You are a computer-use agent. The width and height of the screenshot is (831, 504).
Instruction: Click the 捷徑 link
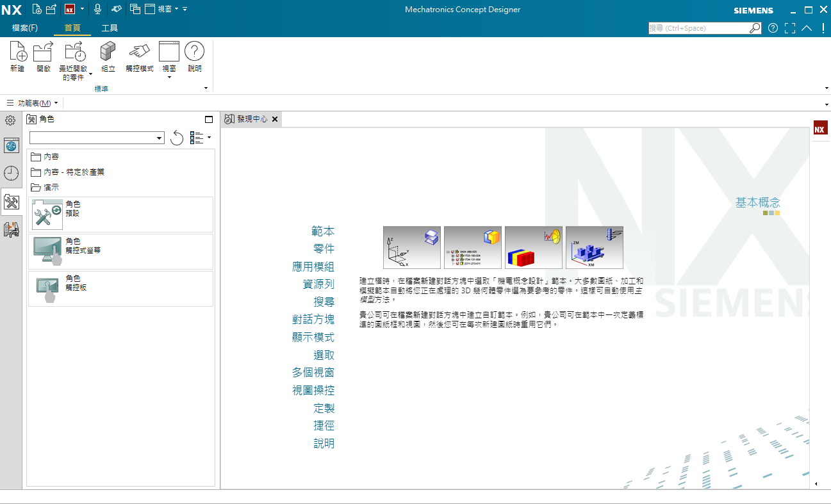point(324,425)
